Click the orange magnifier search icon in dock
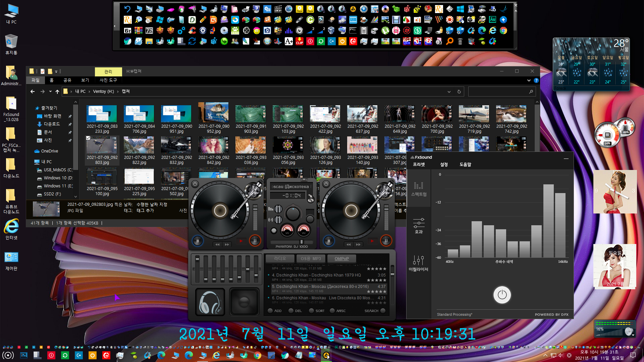Image resolution: width=644 pixels, height=362 pixels. (x=449, y=41)
